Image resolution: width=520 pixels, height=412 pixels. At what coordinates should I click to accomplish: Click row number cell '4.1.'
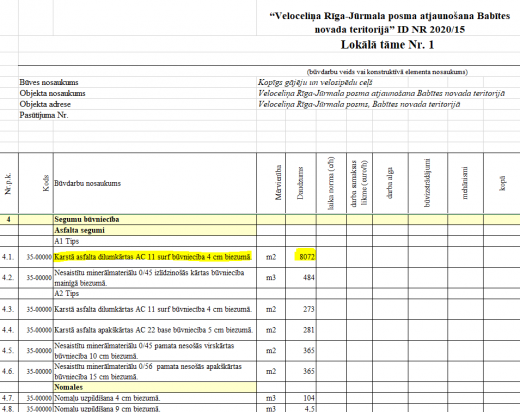tap(9, 257)
